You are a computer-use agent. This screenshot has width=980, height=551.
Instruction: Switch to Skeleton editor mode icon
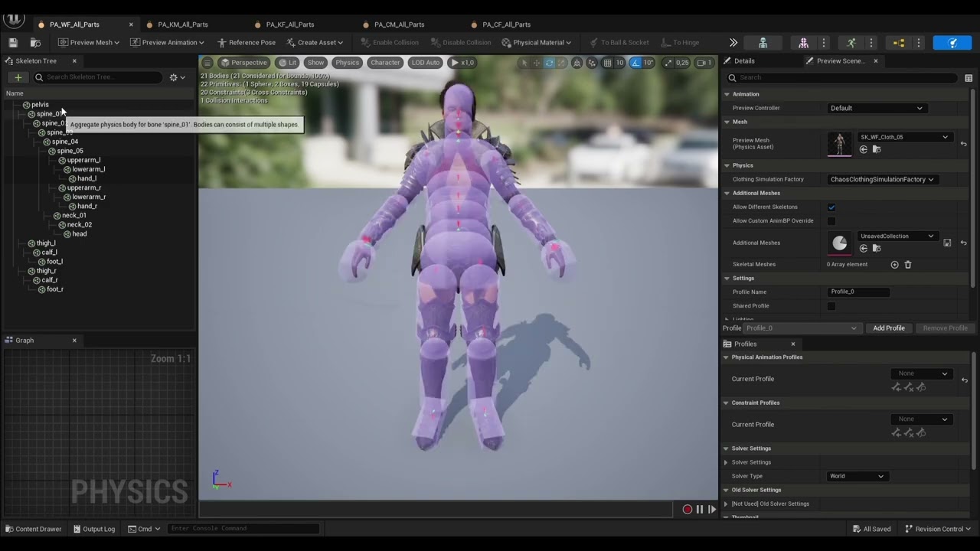click(763, 43)
